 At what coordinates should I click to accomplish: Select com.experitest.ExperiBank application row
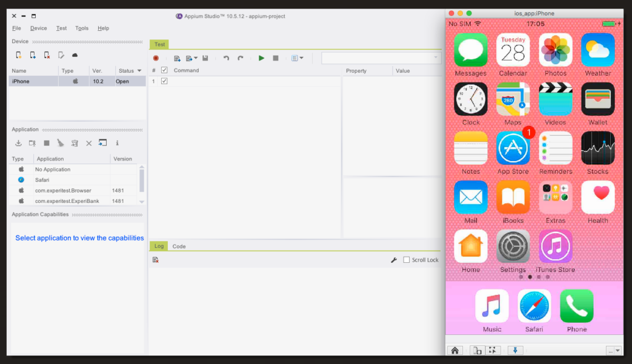(x=73, y=201)
